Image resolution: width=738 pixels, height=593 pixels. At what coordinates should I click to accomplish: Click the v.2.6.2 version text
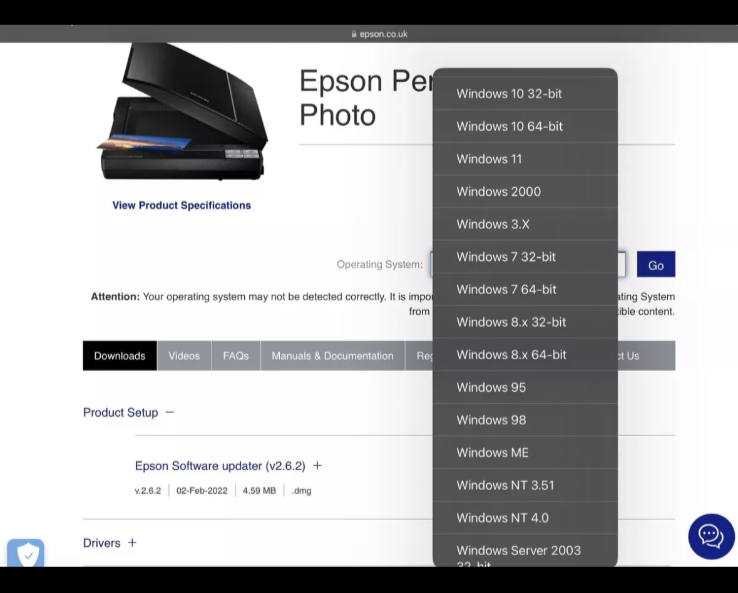pos(148,491)
